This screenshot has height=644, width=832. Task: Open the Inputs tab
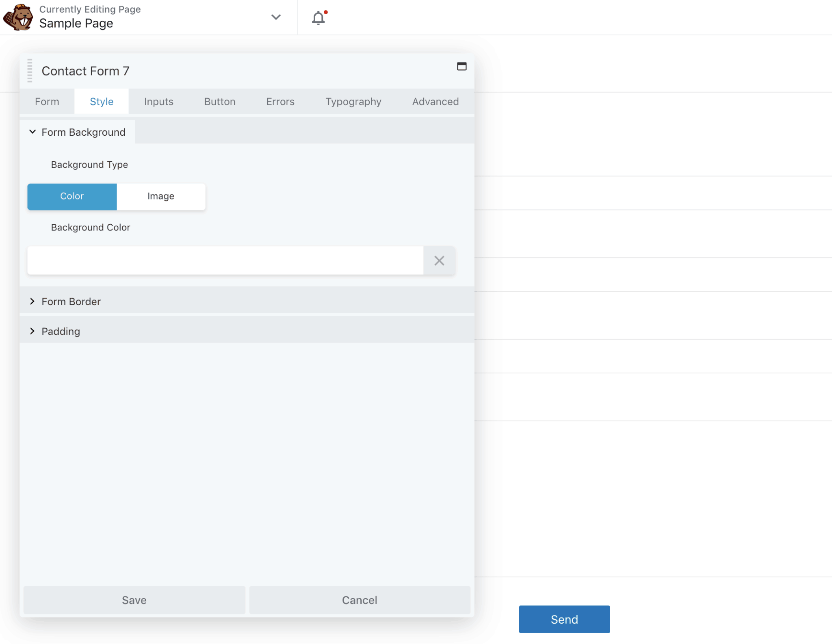point(158,102)
